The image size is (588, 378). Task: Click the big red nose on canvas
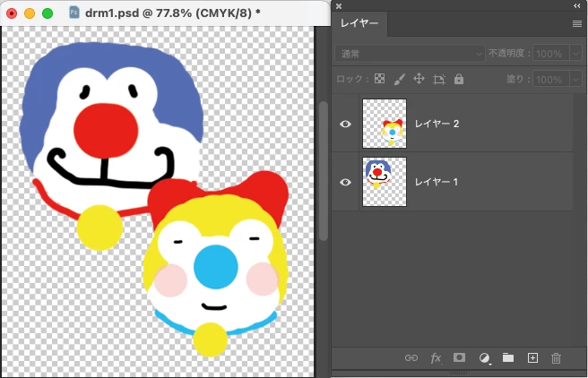pyautogui.click(x=106, y=131)
